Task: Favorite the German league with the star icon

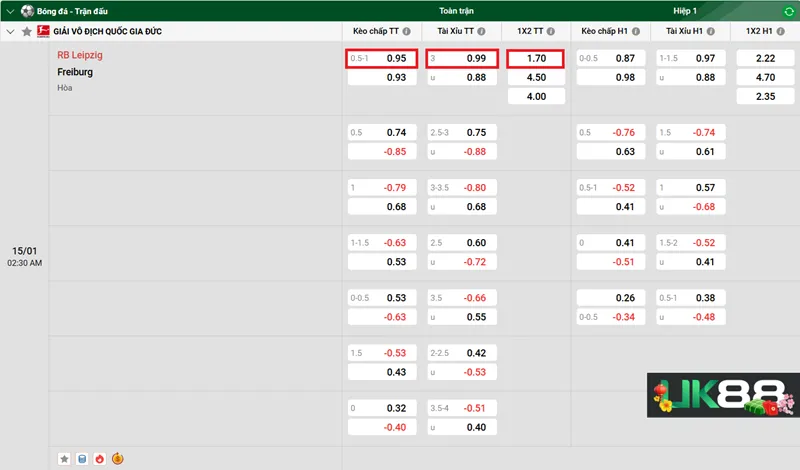Action: point(27,32)
